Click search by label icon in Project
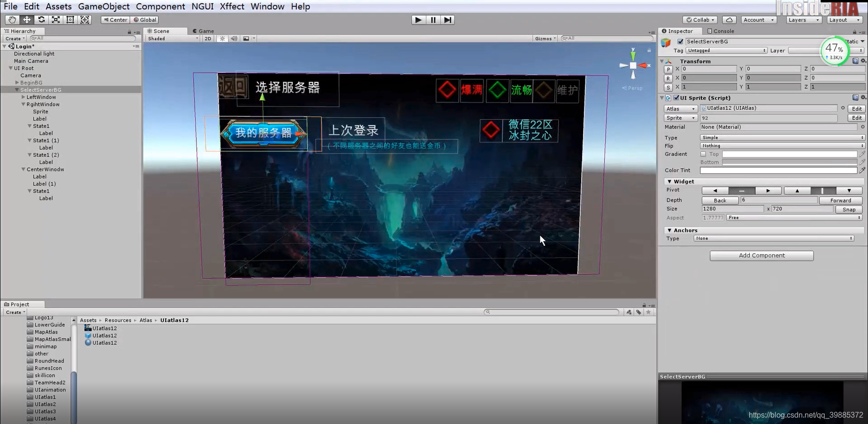The width and height of the screenshot is (868, 424). (x=639, y=312)
